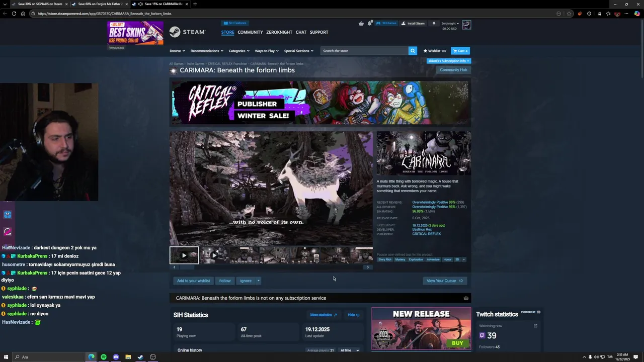Open the CHAT menu item
The width and height of the screenshot is (644, 362).
301,32
